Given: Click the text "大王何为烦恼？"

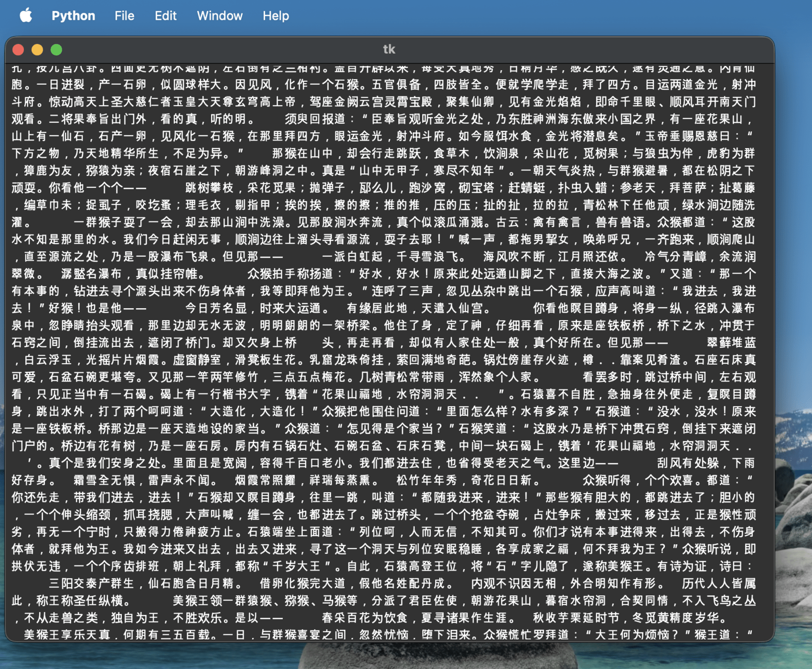Looking at the screenshot, I should tap(638, 634).
